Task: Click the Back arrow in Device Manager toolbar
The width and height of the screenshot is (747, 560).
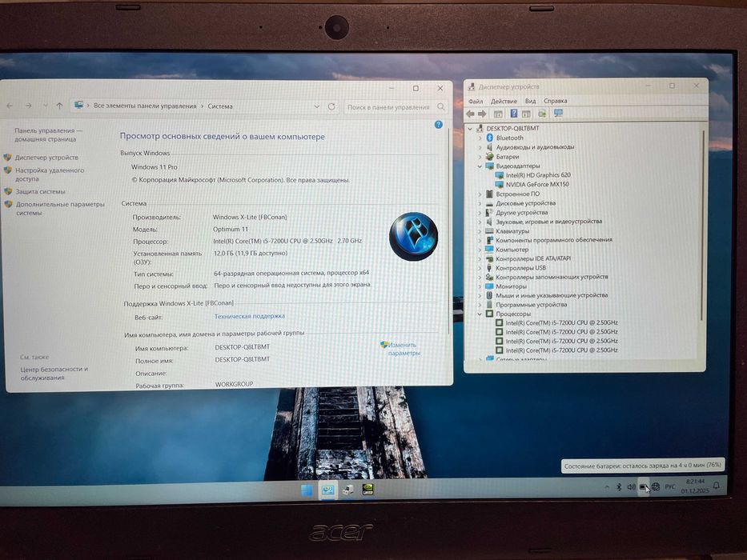Action: (470, 114)
